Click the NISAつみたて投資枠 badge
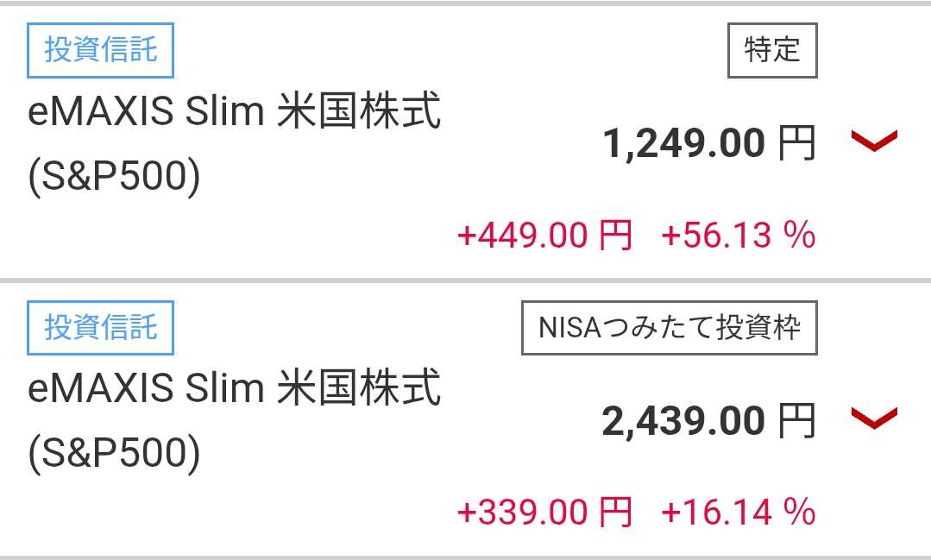This screenshot has width=931, height=560. (x=669, y=328)
